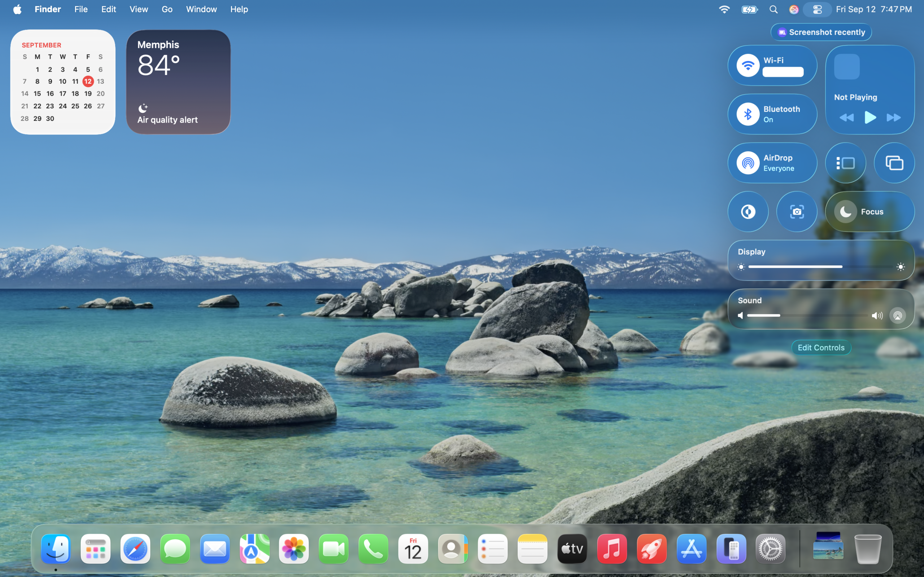This screenshot has height=577, width=924.
Task: Click the Edit Controls button
Action: click(820, 348)
